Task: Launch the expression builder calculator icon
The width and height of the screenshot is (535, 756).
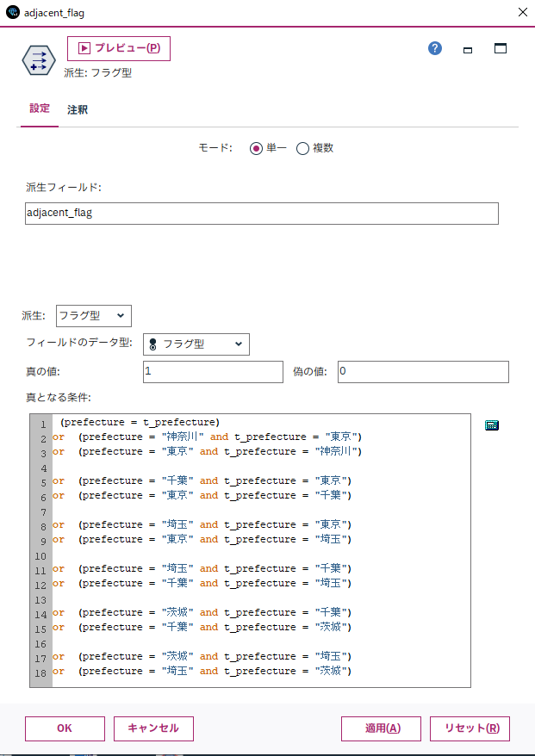Action: pos(492,425)
